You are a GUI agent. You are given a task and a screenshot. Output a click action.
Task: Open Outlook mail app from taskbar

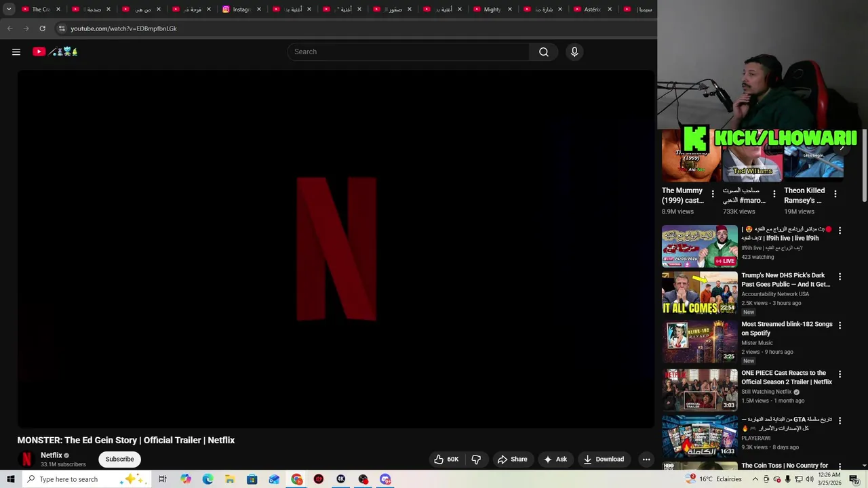tap(274, 479)
